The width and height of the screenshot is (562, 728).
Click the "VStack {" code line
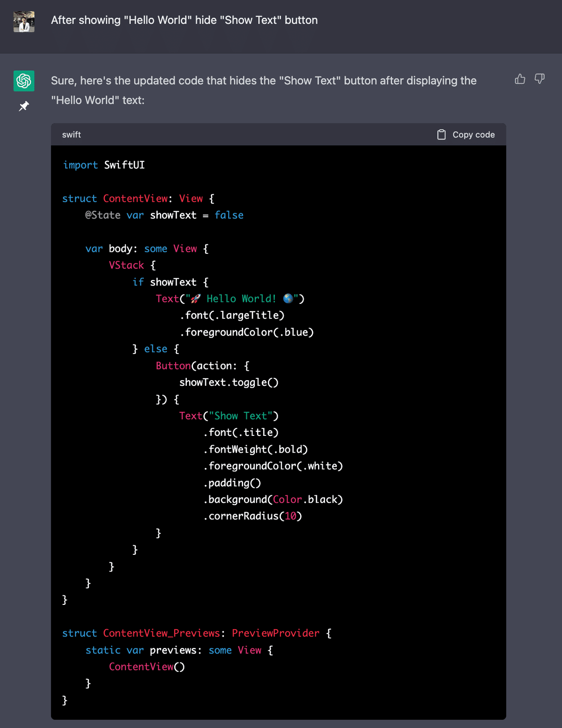click(x=133, y=265)
